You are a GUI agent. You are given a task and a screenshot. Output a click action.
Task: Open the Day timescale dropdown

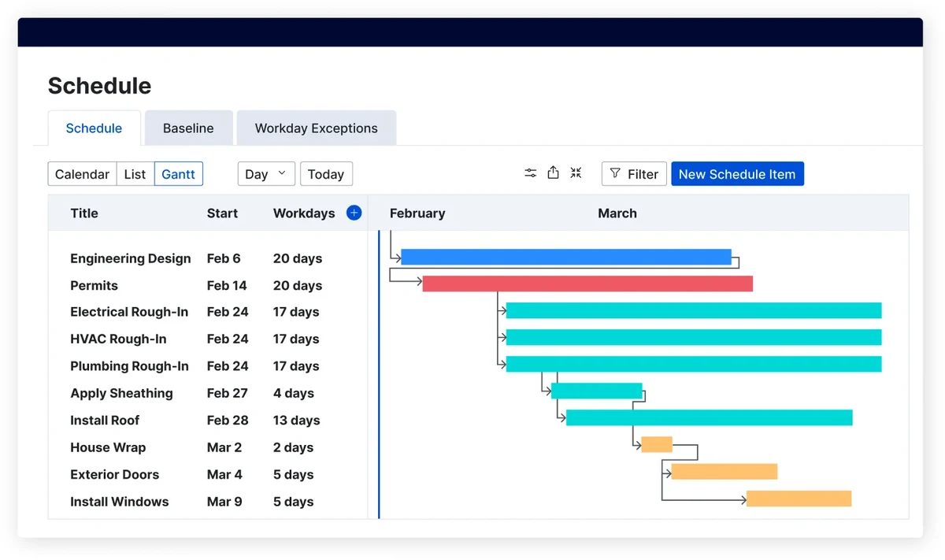[x=265, y=173]
